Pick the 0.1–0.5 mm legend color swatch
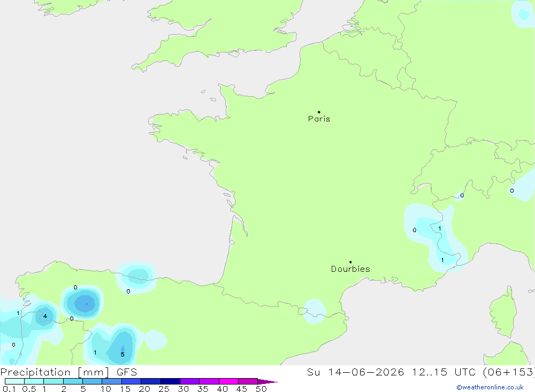Viewport: 535px width, 392px height. point(14,381)
